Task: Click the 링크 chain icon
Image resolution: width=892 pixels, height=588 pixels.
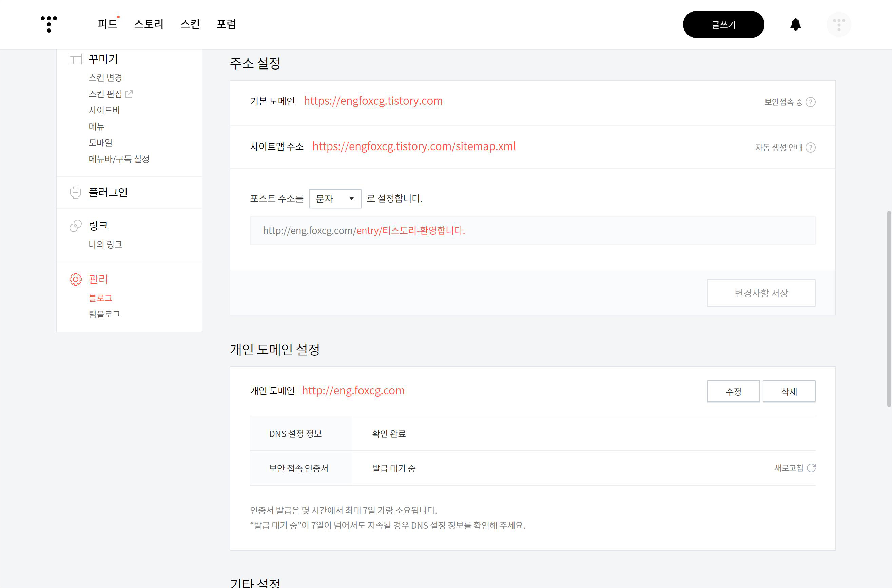Action: [x=75, y=226]
